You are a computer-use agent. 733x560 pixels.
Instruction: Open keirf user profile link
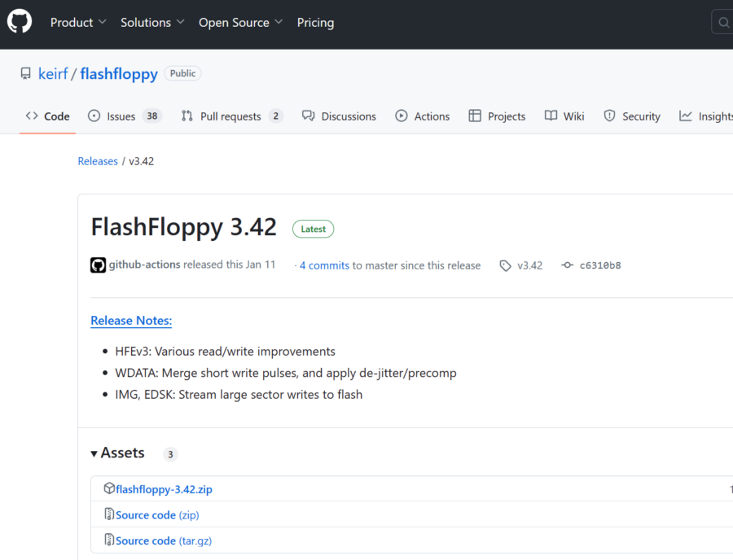(x=53, y=74)
